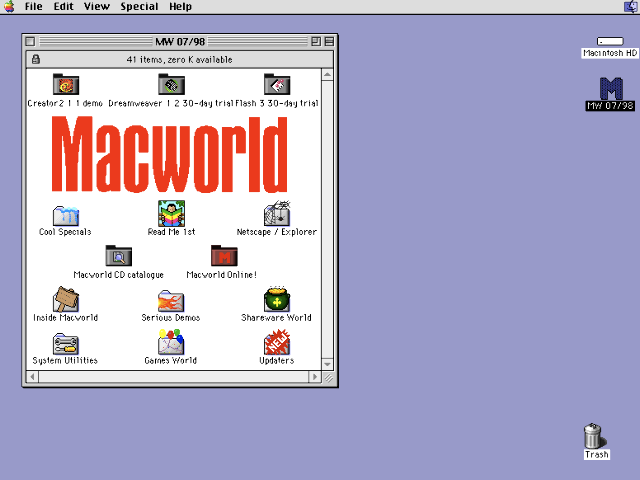The image size is (640, 480).
Task: Click the MW 07/98 window title bar
Action: tap(180, 42)
